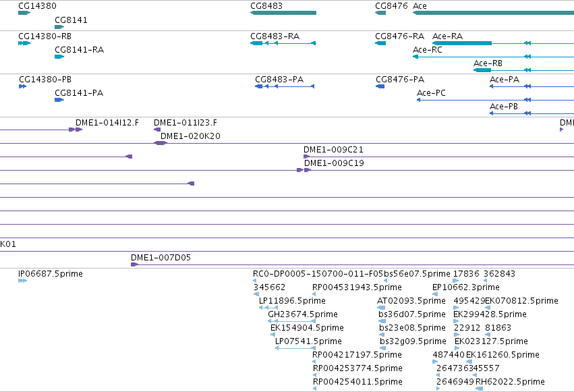Select the Ace gene bar
The image size is (574, 392).
coord(493,13)
